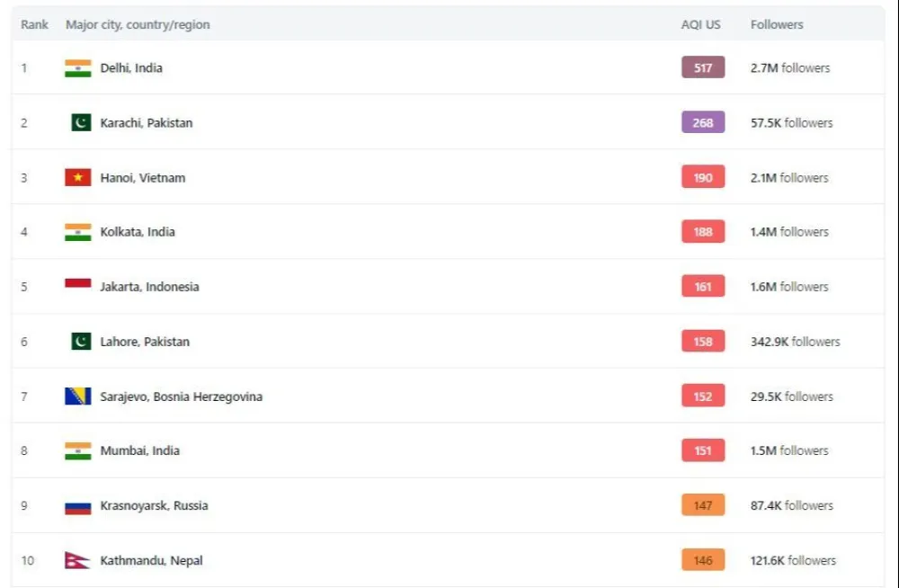
Task: Click the AQI US column header
Action: click(700, 25)
